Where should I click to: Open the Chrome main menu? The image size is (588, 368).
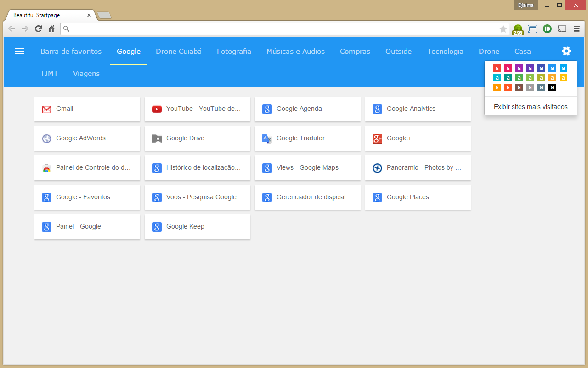577,29
